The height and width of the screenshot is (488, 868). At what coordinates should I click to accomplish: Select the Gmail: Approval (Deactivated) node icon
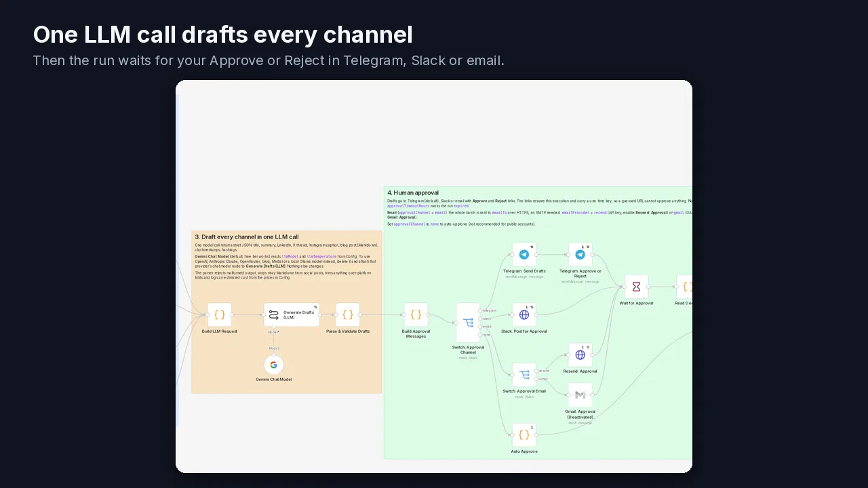click(580, 394)
